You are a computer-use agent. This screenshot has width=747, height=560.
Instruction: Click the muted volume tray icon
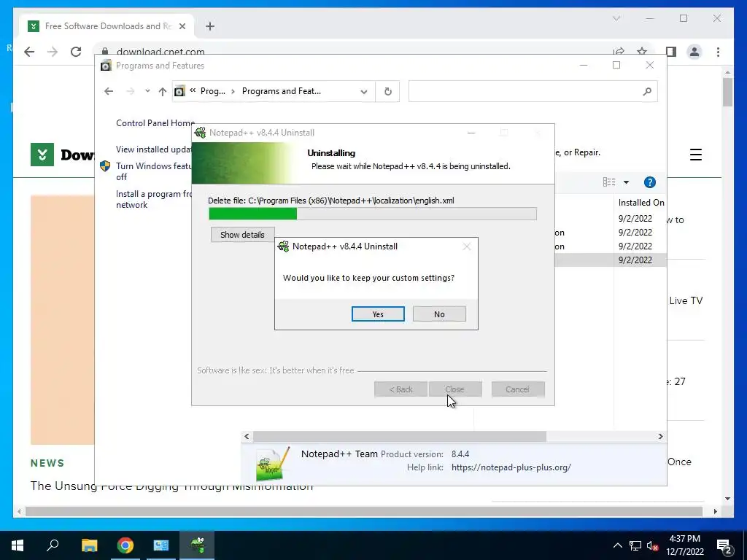(652, 545)
